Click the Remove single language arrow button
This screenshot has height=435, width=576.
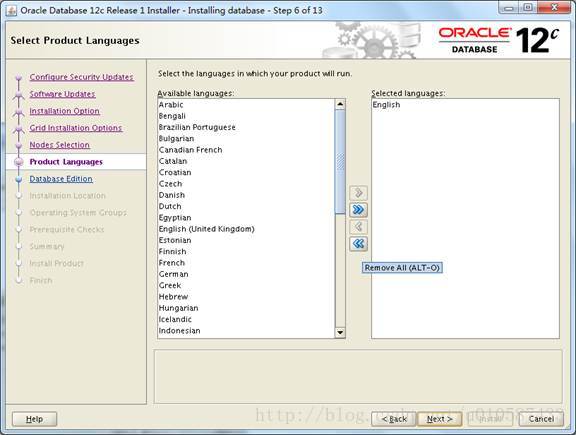359,227
